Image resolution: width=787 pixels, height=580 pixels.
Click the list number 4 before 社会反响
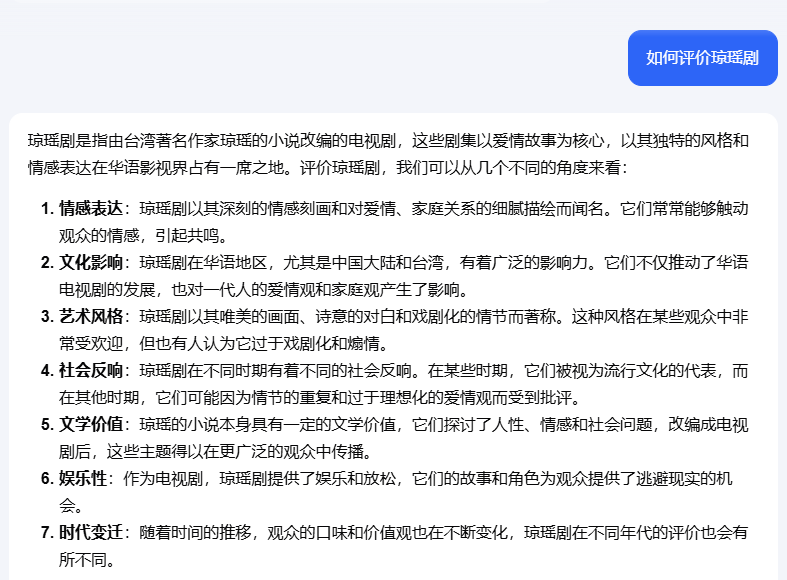[46, 371]
